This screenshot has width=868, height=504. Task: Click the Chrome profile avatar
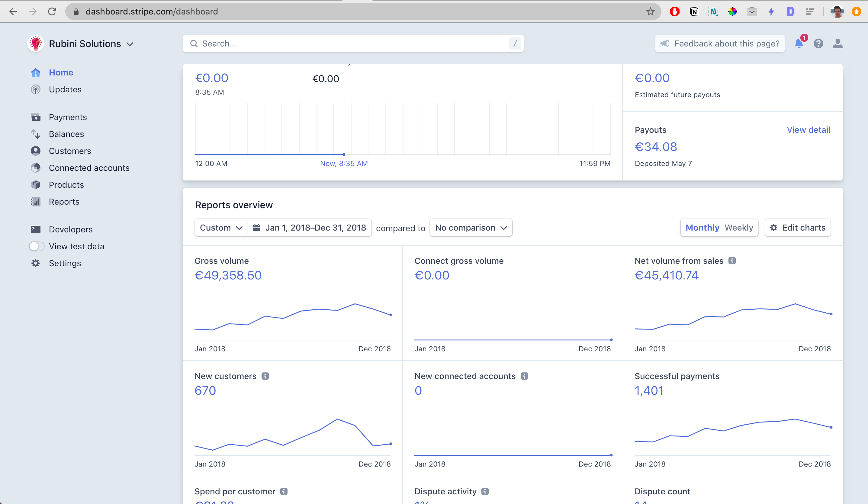click(837, 12)
